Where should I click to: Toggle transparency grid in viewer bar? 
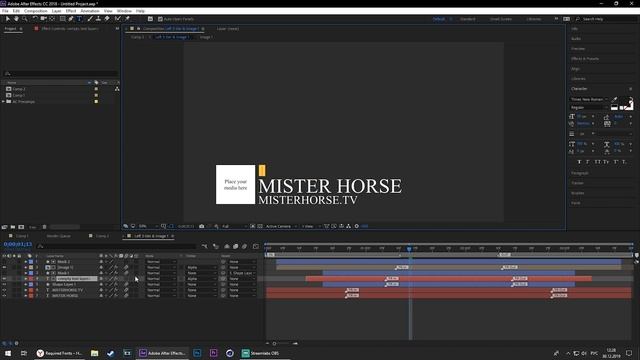click(x=260, y=226)
